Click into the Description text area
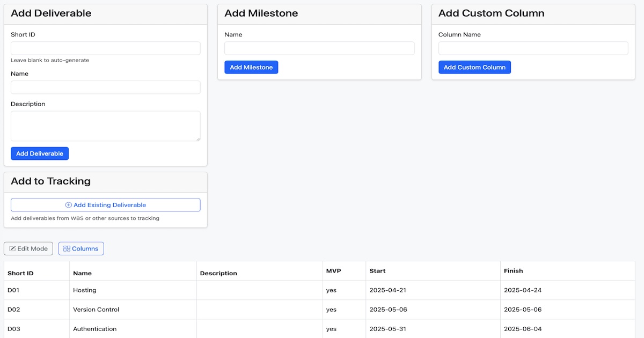Screen dimensions: 644x338 click(106, 126)
